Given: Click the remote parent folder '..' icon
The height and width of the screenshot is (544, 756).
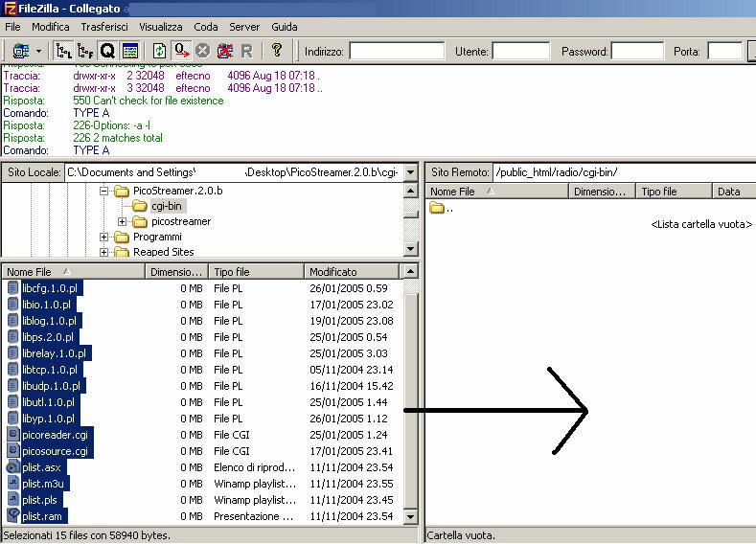Looking at the screenshot, I should 437,208.
